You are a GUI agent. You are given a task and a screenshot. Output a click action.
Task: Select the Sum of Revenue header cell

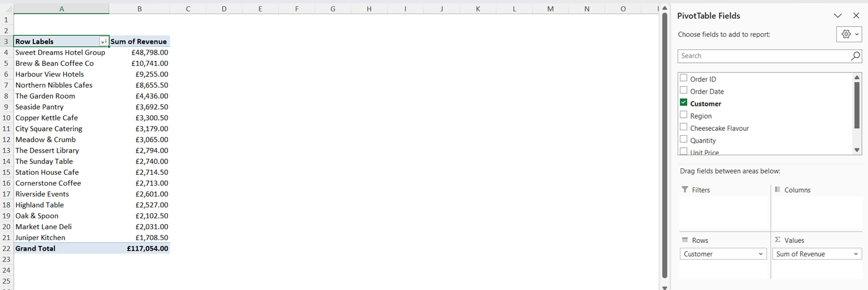[x=139, y=41]
